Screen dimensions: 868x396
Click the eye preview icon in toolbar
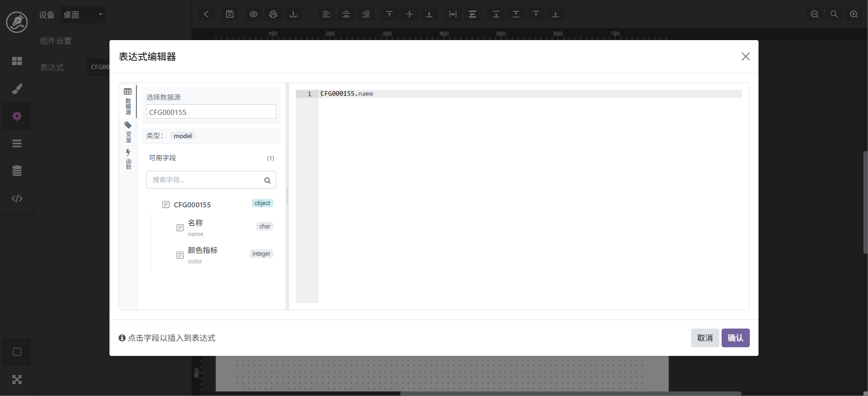tap(254, 14)
